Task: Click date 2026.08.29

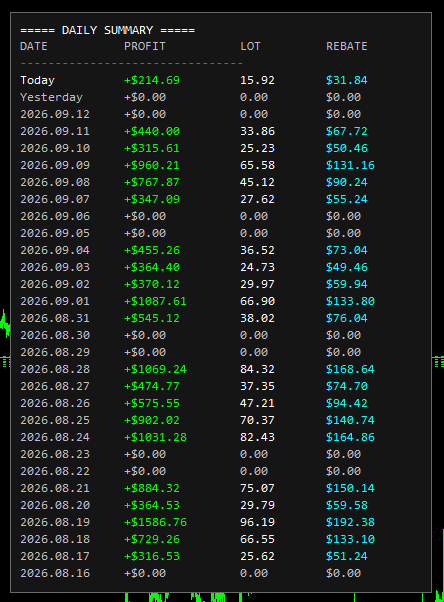Action: pos(55,352)
